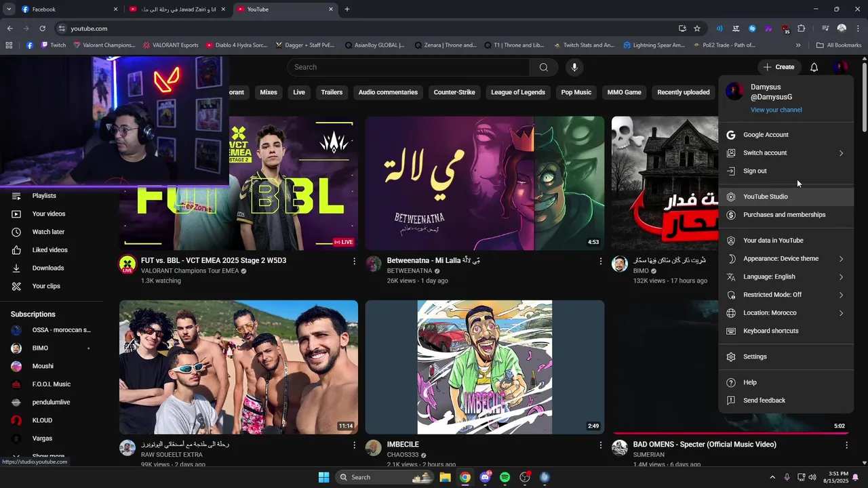The width and height of the screenshot is (868, 488).
Task: Expand Language: English options
Action: pos(786,277)
